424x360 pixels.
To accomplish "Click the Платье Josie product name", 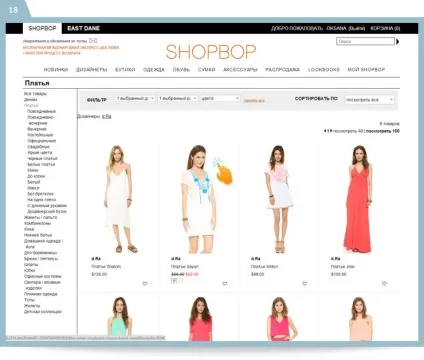I will 343,267.
